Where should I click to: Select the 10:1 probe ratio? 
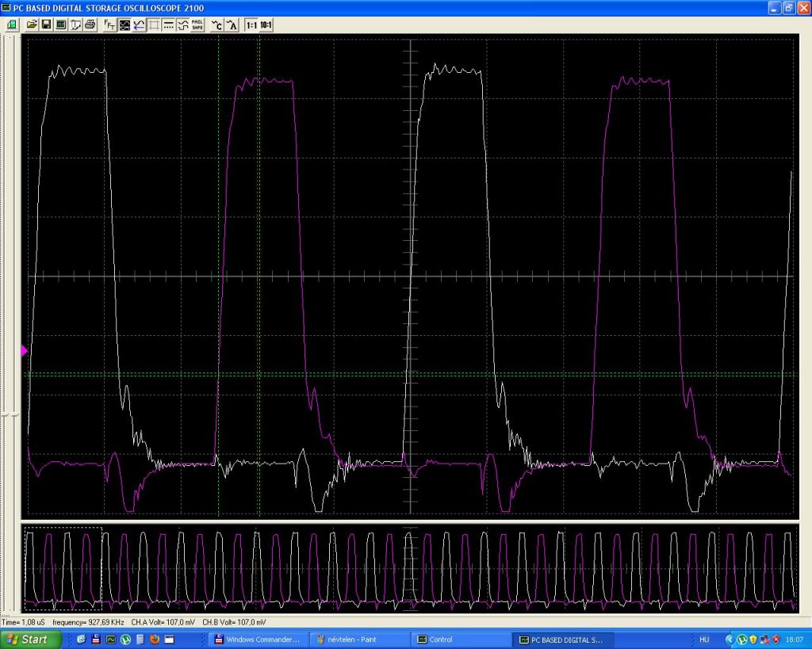tap(266, 25)
